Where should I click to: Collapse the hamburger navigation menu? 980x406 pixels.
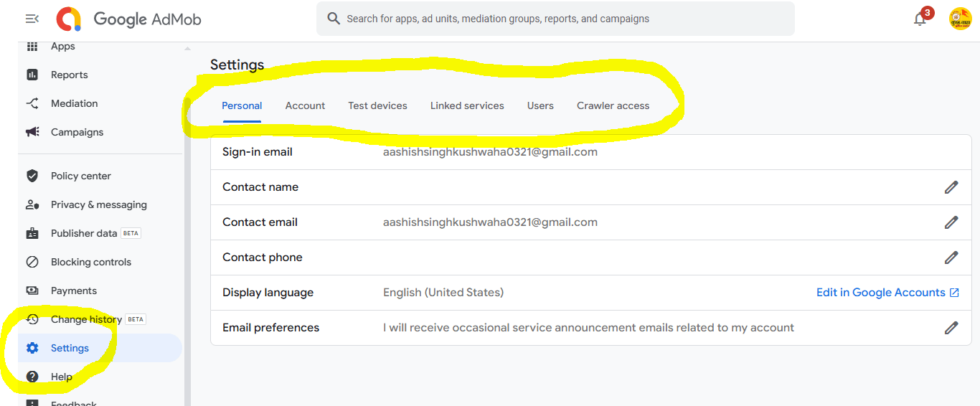32,19
